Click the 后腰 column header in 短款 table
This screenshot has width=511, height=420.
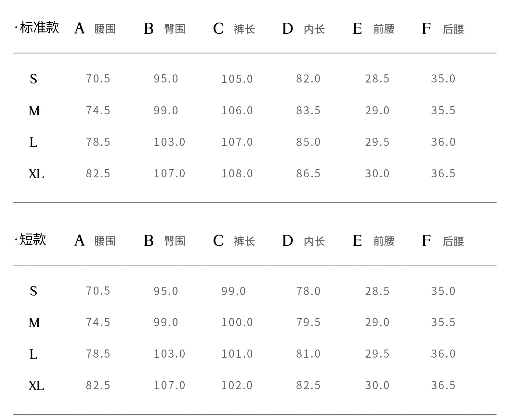click(x=453, y=241)
